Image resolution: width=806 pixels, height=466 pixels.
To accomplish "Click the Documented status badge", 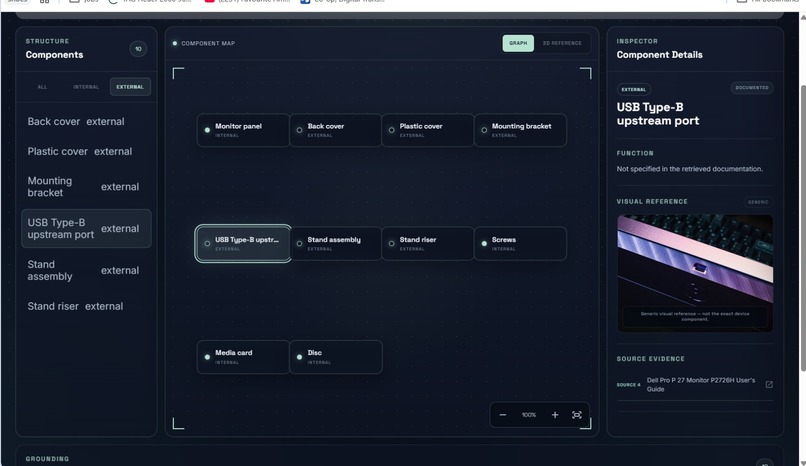I will pos(752,88).
